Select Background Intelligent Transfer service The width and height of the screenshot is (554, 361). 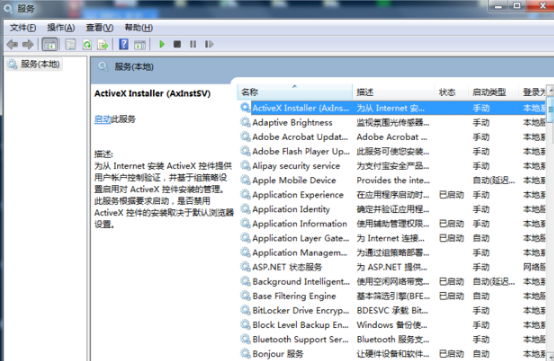pos(393,282)
